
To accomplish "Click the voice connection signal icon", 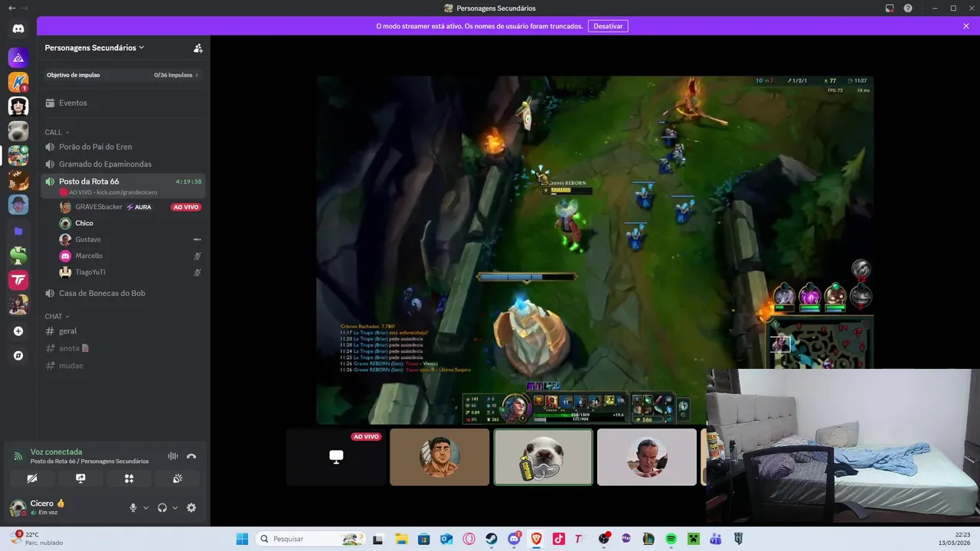I will point(18,456).
